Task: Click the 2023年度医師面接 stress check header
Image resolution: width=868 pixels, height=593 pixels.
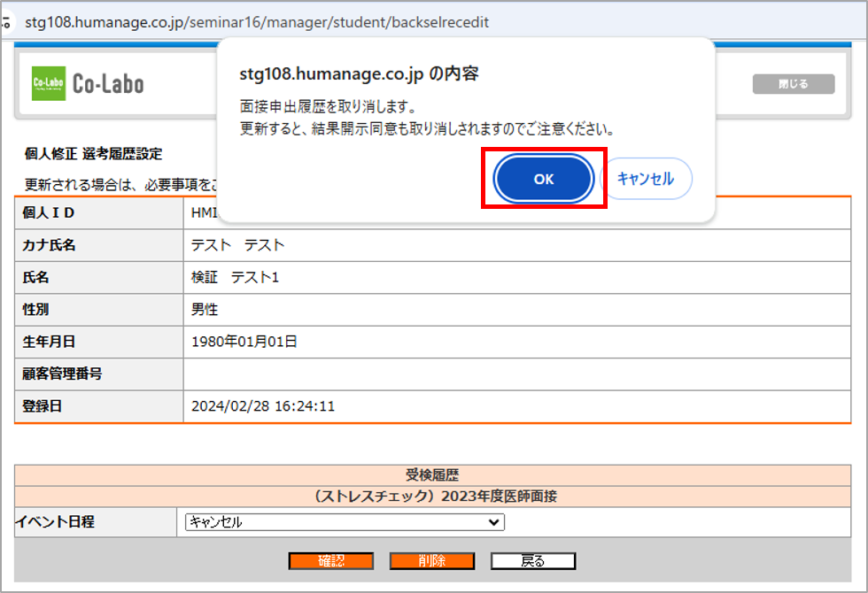Action: click(x=432, y=497)
